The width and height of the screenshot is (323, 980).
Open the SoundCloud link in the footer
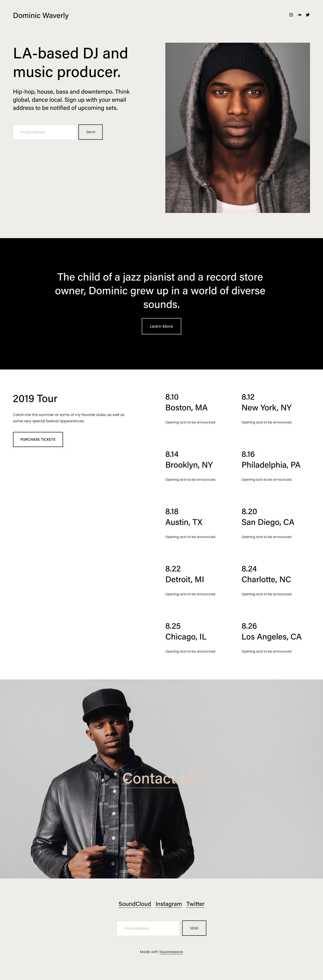pos(135,904)
